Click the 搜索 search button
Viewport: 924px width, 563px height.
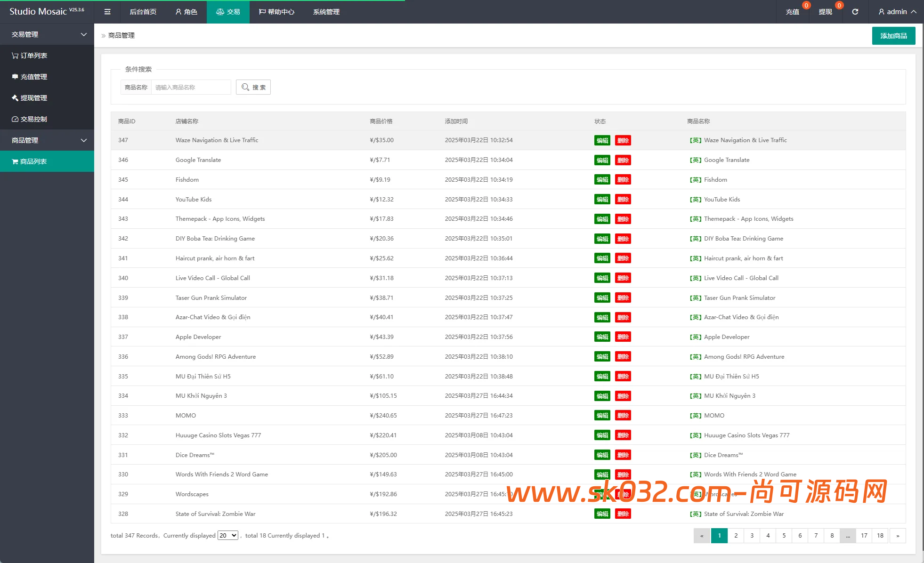tap(253, 87)
